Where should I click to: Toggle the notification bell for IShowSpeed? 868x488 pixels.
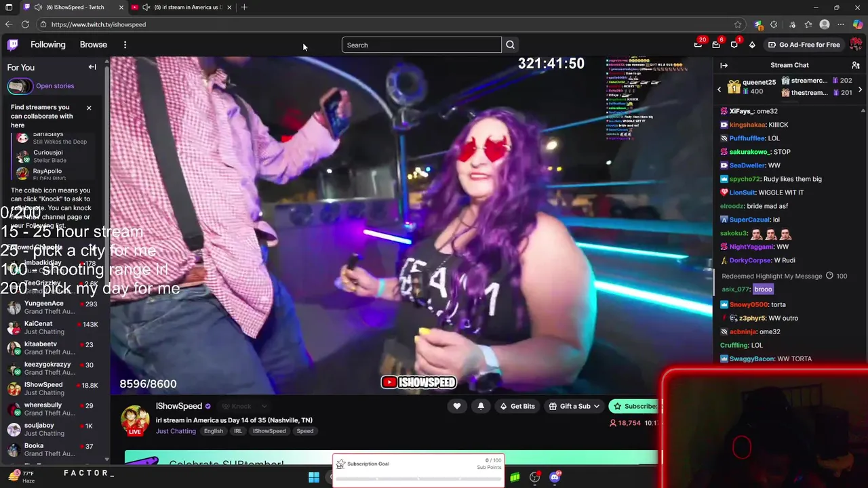pyautogui.click(x=481, y=406)
